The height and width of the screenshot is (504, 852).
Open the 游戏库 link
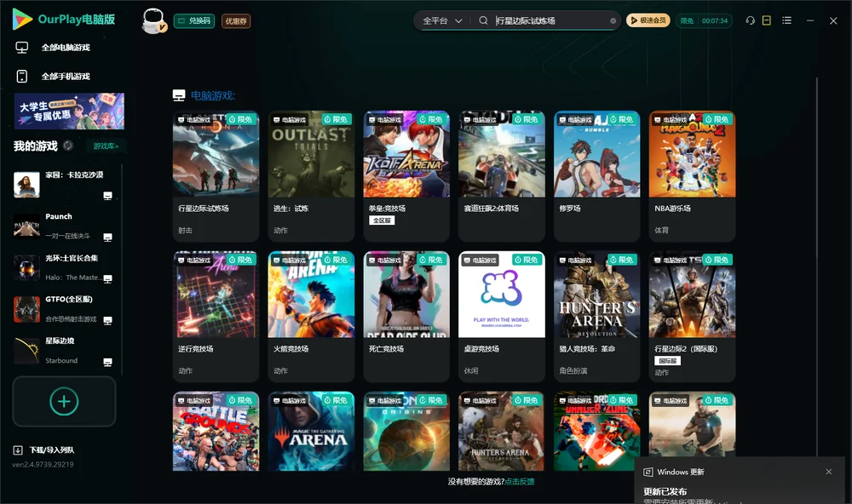[x=106, y=146]
